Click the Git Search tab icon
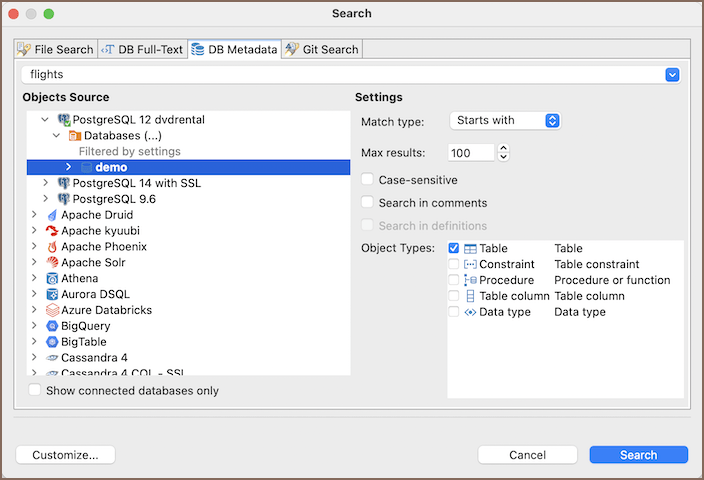The image size is (704, 480). point(292,49)
